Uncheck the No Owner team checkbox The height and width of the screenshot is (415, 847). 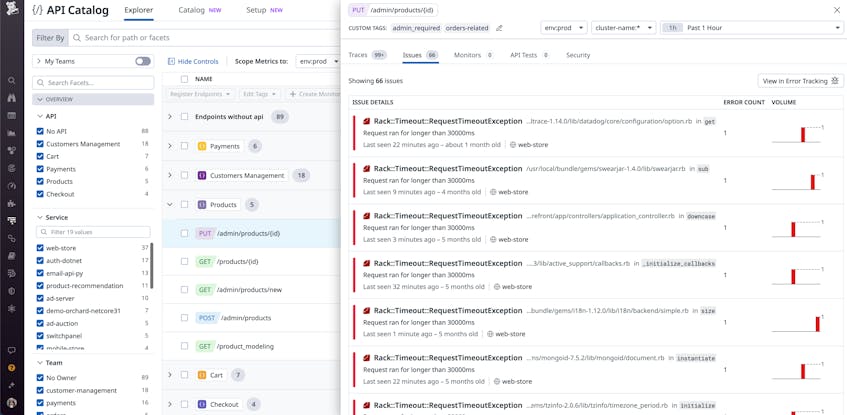39,378
